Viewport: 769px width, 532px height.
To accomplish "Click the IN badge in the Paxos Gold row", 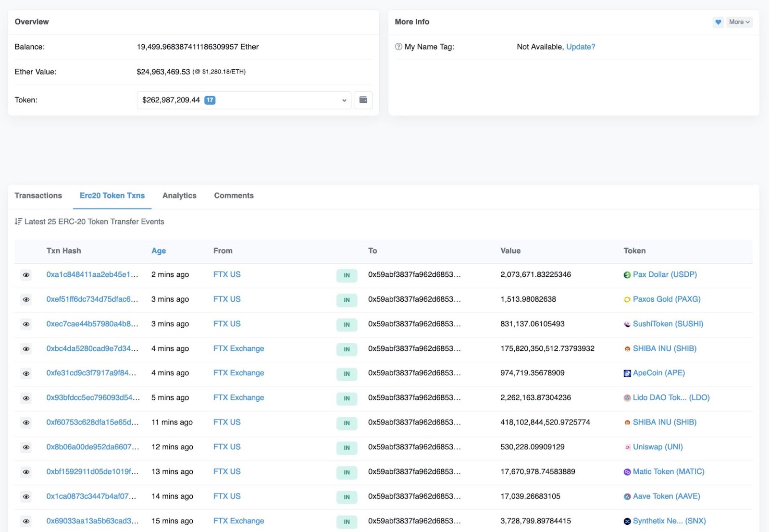I will point(347,300).
